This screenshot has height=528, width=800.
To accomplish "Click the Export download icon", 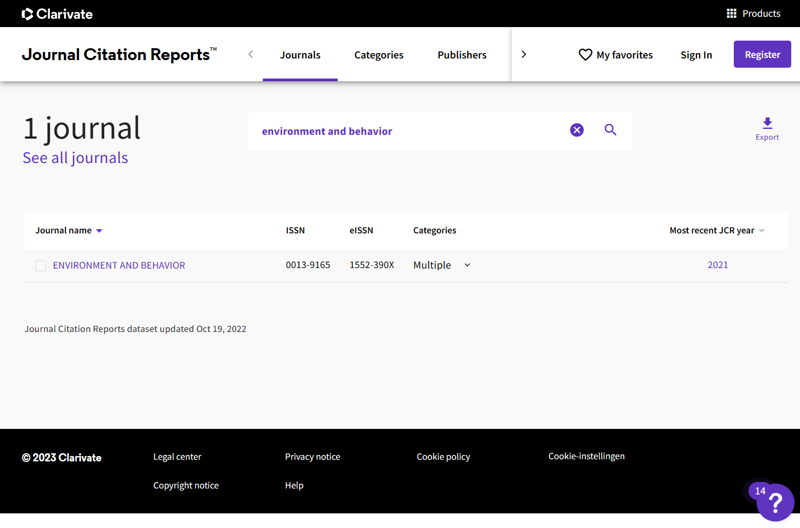I will coord(767,125).
